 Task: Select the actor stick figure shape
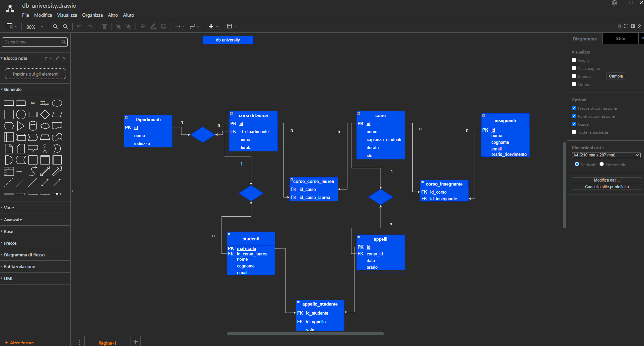click(x=45, y=148)
